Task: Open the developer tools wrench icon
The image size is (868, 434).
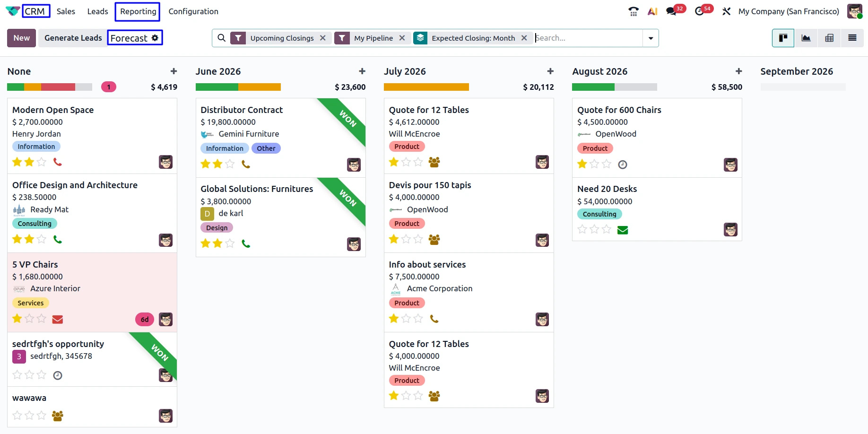Action: click(726, 11)
